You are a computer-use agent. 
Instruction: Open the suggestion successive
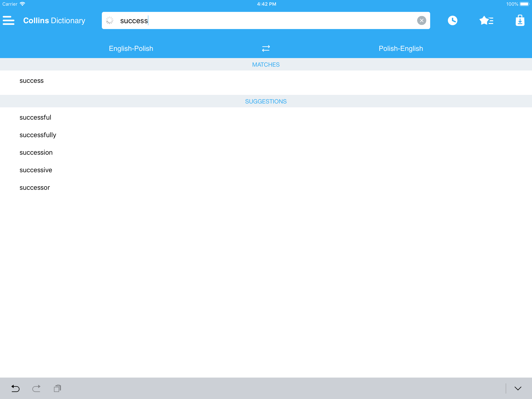[x=36, y=170]
